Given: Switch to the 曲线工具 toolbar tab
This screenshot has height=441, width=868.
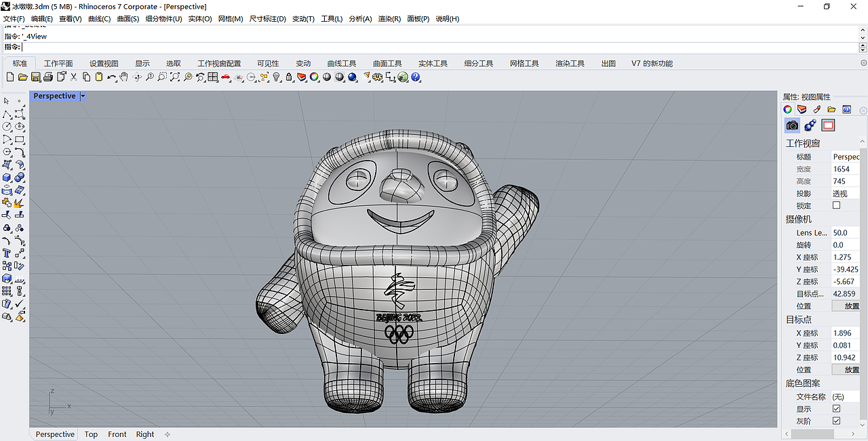Looking at the screenshot, I should coord(341,63).
